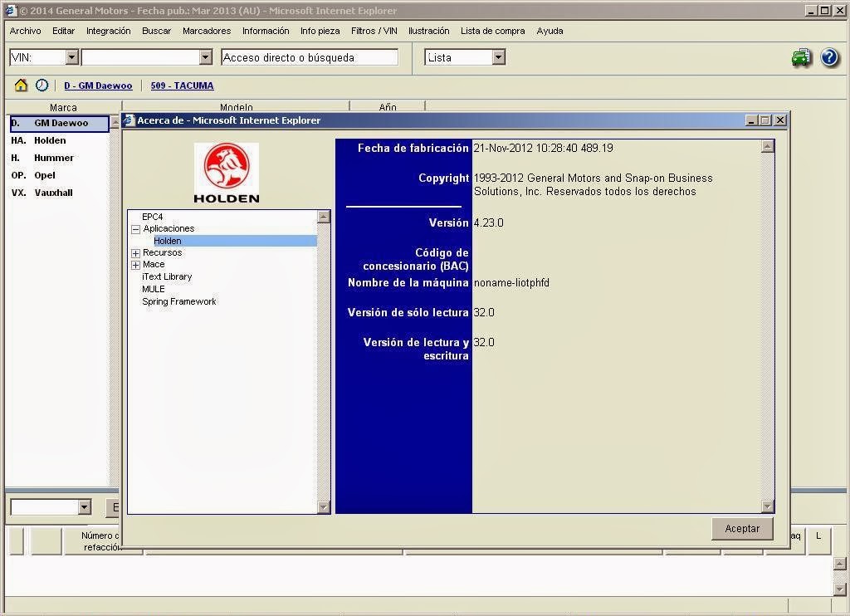Click info panel scrollbar down arrow
Image resolution: width=850 pixels, height=616 pixels.
tap(768, 506)
